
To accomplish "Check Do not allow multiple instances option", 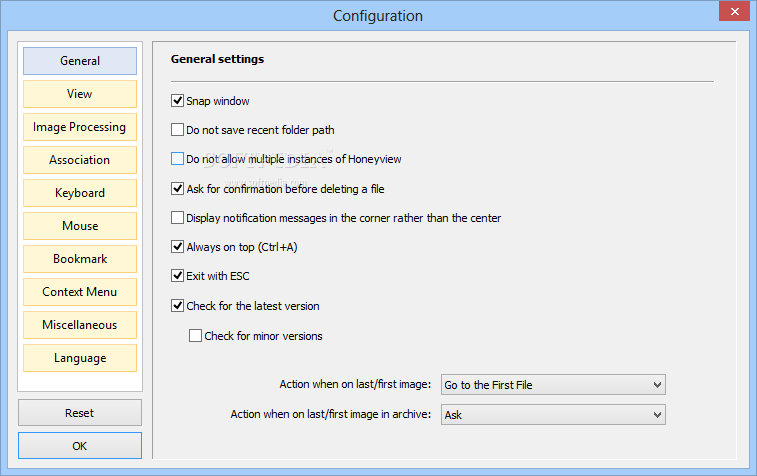I will 178,159.
